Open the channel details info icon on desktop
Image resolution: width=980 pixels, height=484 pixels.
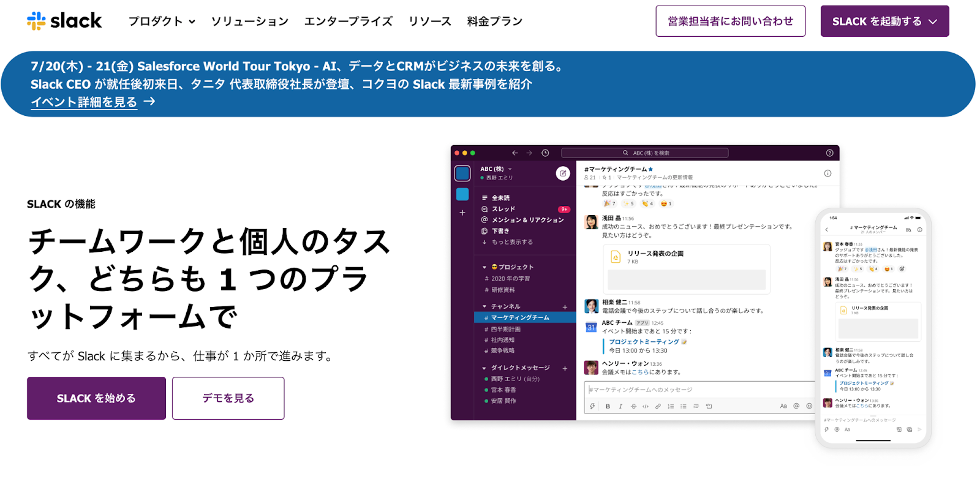pyautogui.click(x=827, y=173)
